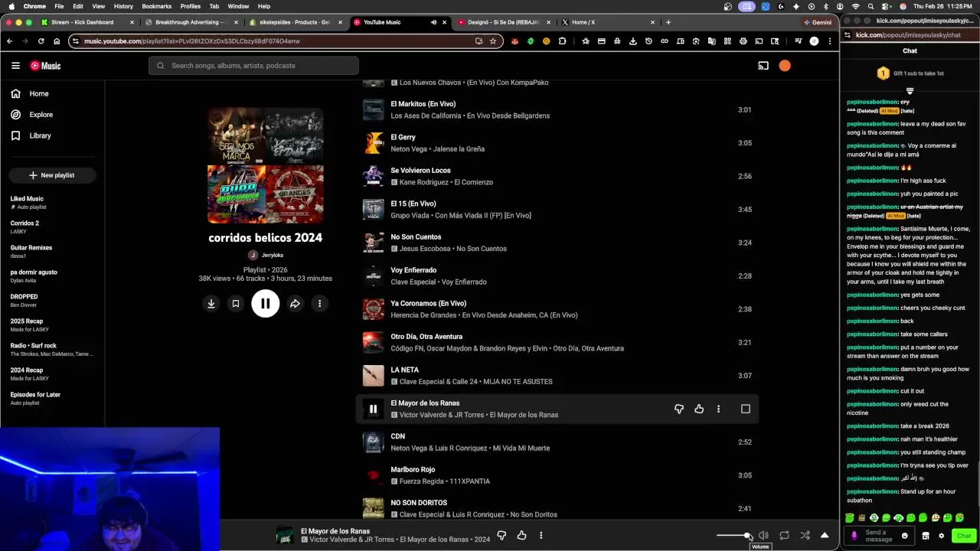Open playlist more options menu

(x=319, y=304)
